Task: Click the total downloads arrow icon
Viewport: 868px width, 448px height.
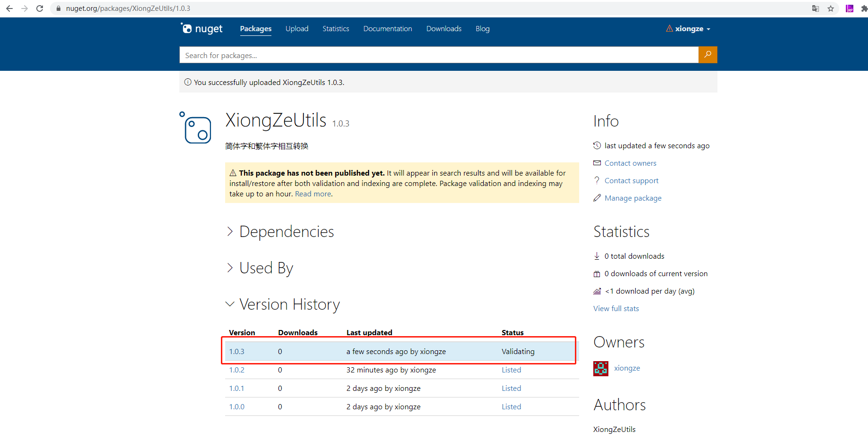Action: pos(597,256)
